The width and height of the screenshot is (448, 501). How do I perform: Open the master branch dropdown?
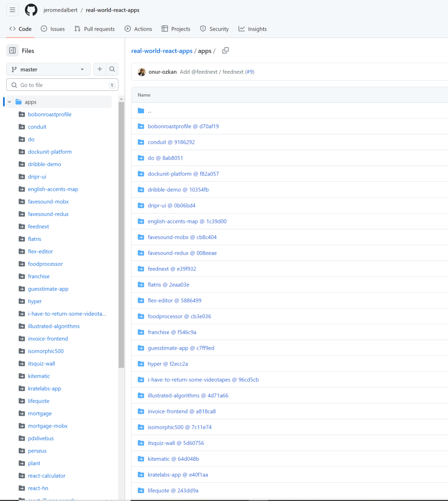(48, 69)
